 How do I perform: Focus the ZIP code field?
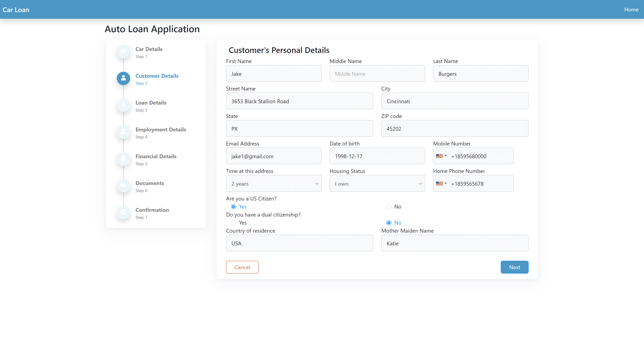click(455, 128)
